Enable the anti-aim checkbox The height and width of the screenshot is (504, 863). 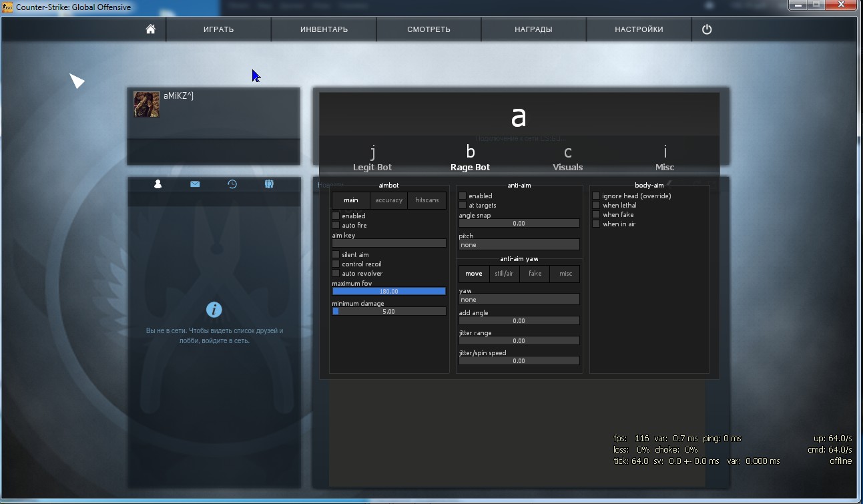pos(463,196)
